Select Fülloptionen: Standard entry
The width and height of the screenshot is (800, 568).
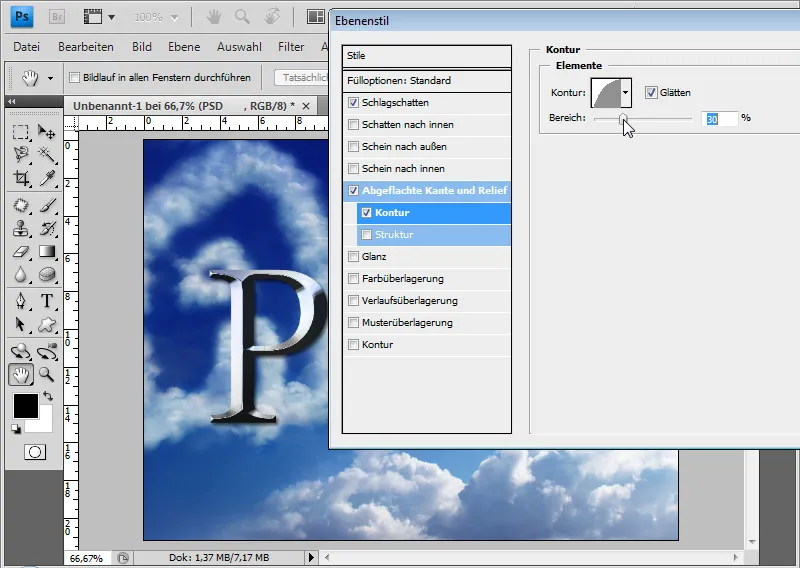point(427,81)
